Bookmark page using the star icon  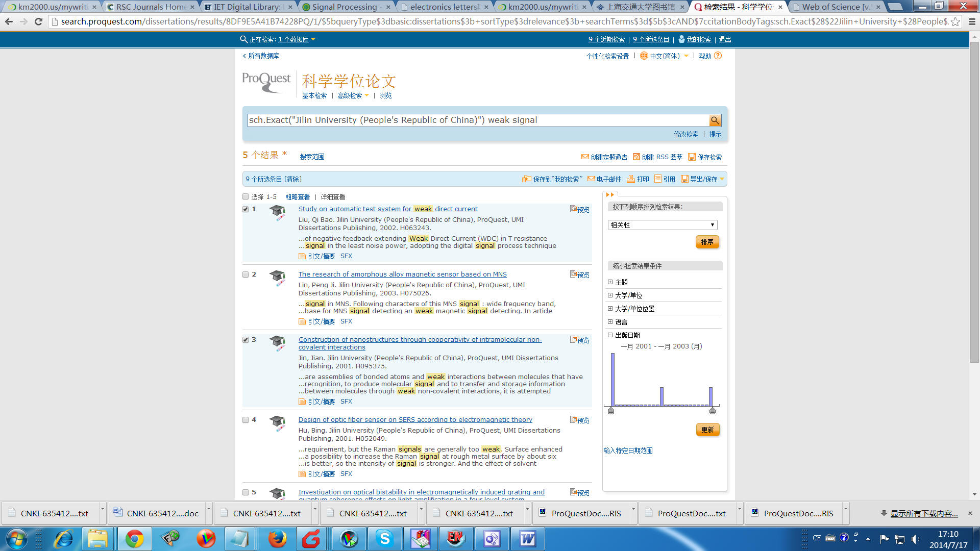click(954, 22)
